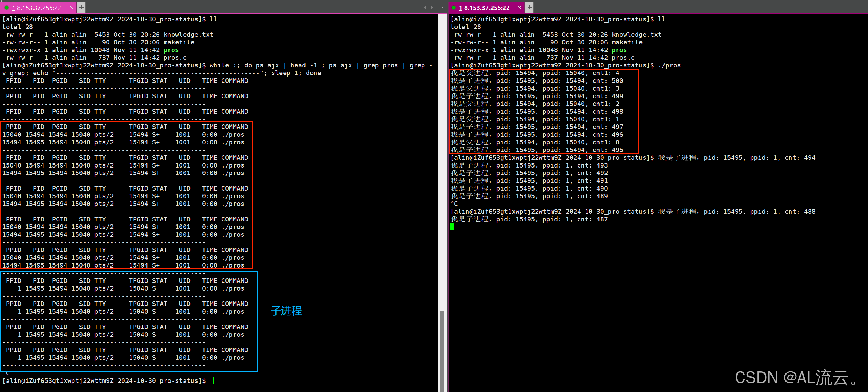Click the left terminal prompt cursor
Viewport: 868px width, 392px height.
point(211,380)
